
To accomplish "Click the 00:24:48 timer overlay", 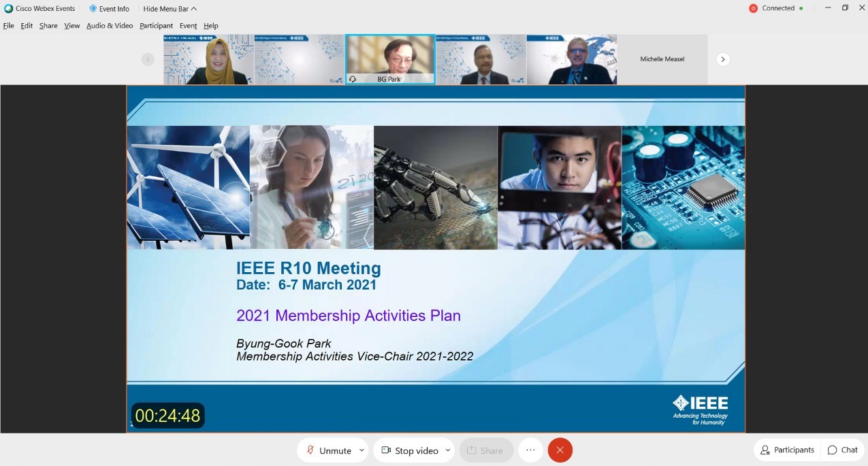I will (167, 416).
